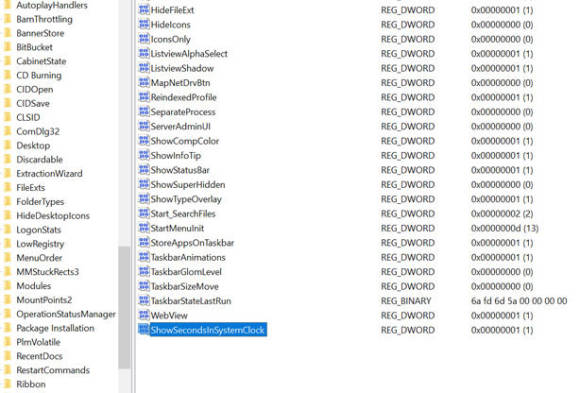Open the OperationStatusManager key
This screenshot has width=580, height=393.
(66, 314)
